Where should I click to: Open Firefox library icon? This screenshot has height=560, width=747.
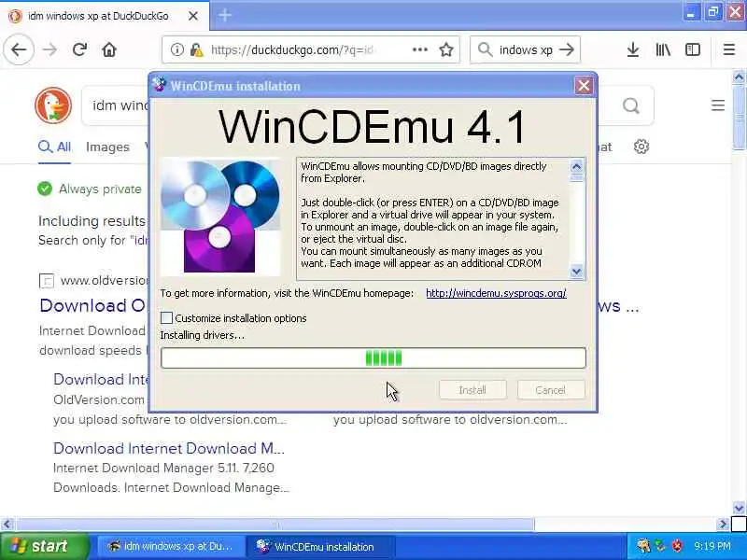coord(663,49)
